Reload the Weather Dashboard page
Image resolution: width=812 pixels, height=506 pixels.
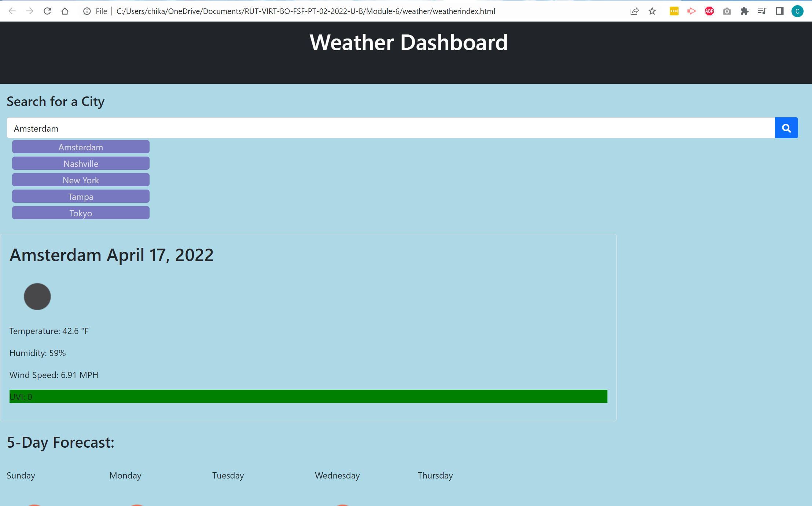(x=47, y=11)
